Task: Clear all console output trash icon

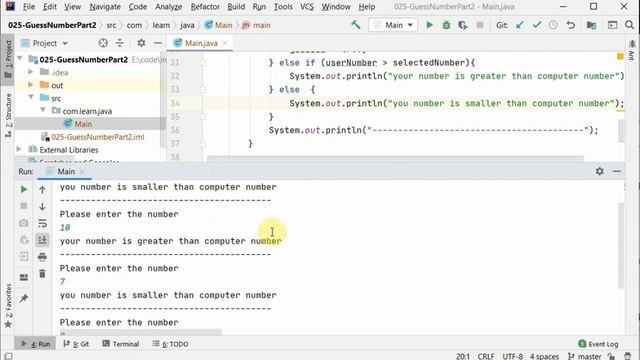Action: pyautogui.click(x=42, y=273)
